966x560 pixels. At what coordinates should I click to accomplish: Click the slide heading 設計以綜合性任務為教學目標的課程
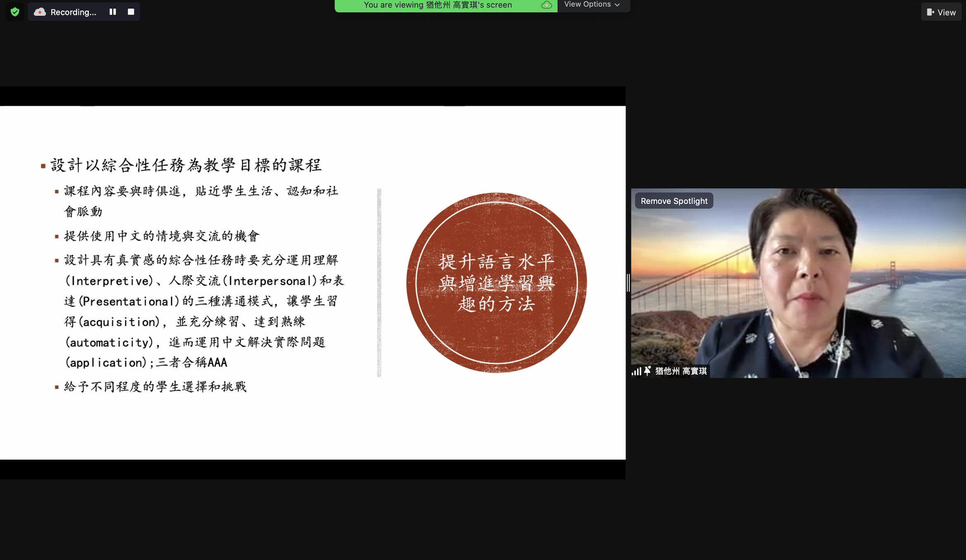click(x=186, y=165)
